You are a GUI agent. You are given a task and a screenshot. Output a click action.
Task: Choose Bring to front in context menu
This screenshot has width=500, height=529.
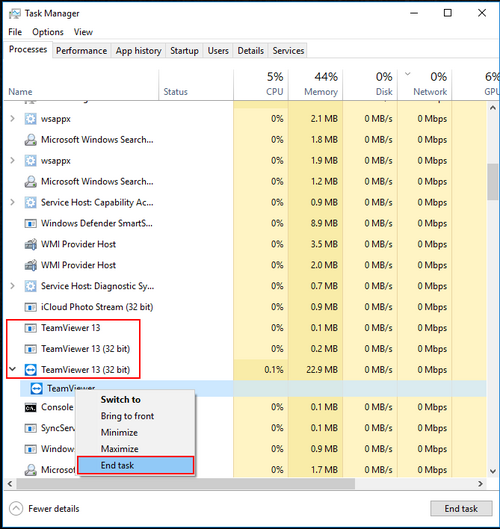click(x=136, y=416)
